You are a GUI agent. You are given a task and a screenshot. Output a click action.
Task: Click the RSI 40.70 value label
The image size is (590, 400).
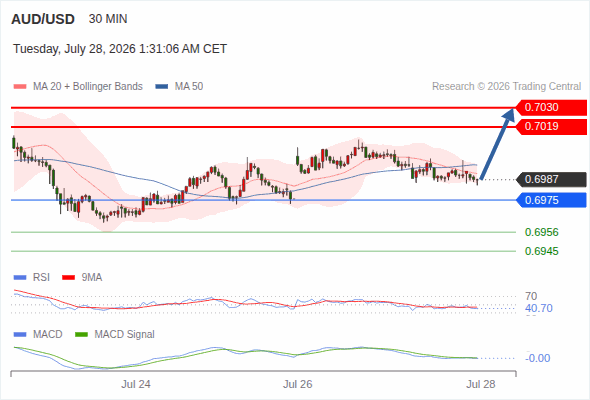(x=539, y=309)
